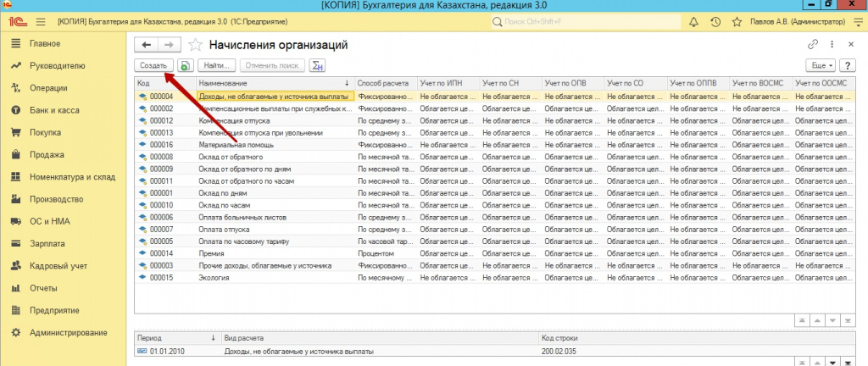The image size is (868, 366).
Task: Select the row Компенсация отпуска при увольнении
Action: point(495,133)
